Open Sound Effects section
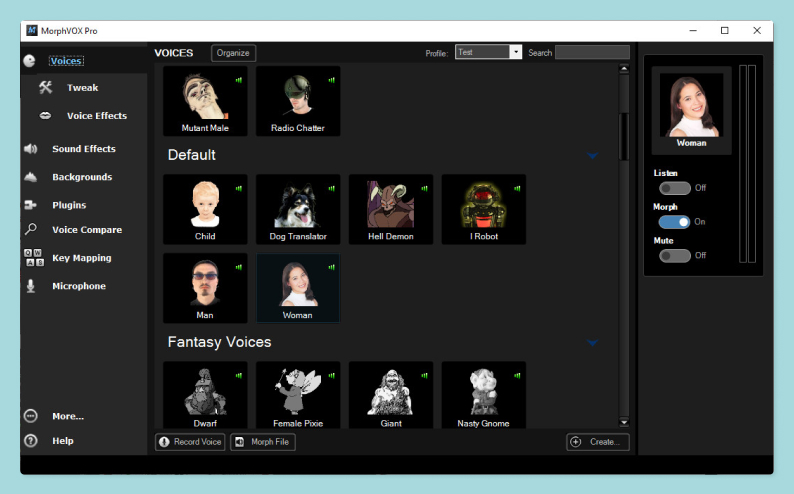Screen dimensions: 794x494 pyautogui.click(x=84, y=149)
